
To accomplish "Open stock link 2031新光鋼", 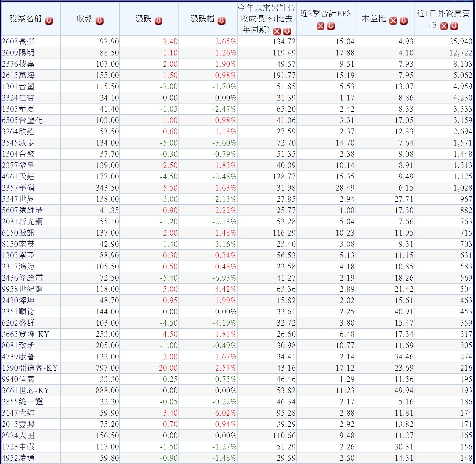I will click(x=22, y=222).
